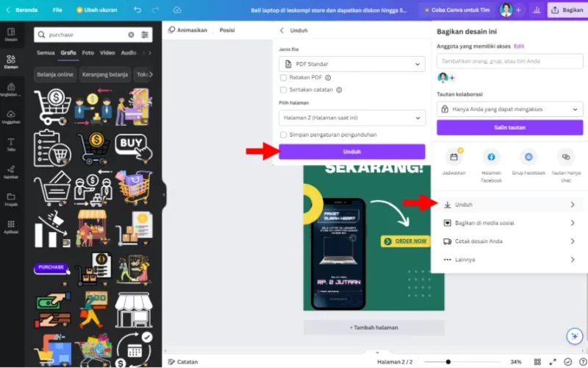Open the Unggahan uploads panel
The image size is (588, 368).
click(11, 117)
